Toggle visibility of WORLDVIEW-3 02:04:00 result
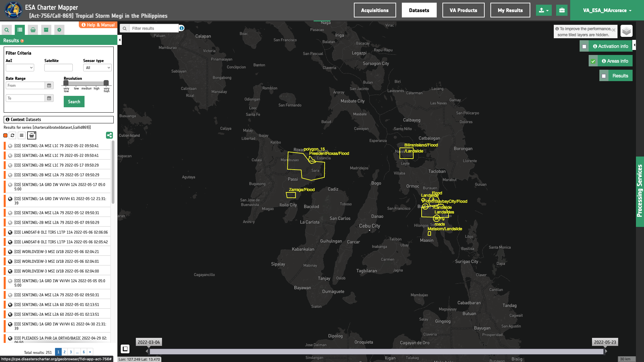The image size is (644, 362). [x=10, y=271]
